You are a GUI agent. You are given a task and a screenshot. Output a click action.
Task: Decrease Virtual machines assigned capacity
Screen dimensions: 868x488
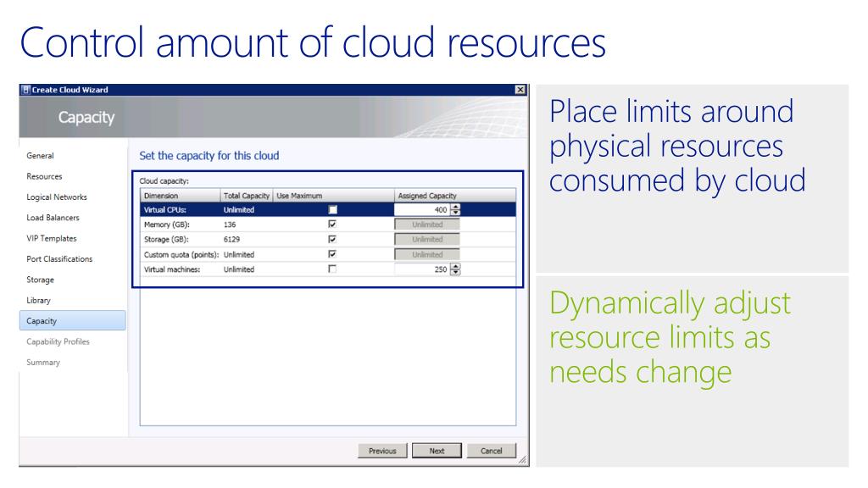(455, 272)
